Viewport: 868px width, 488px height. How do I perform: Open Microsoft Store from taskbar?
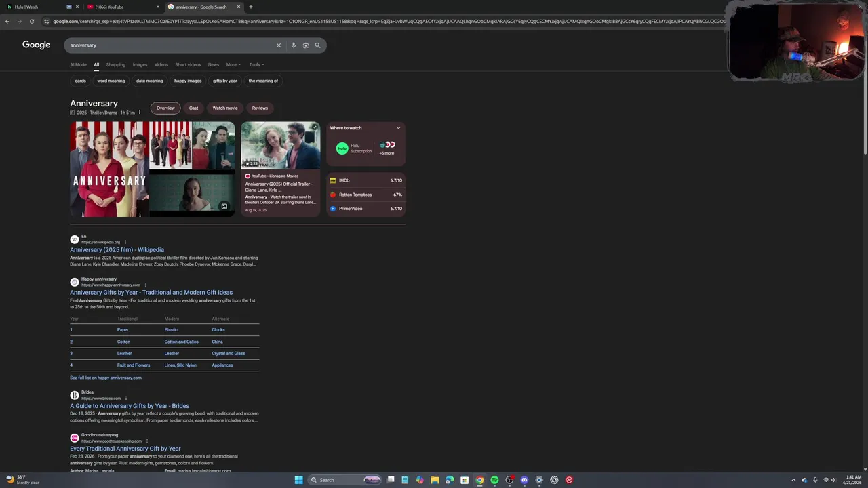point(465,480)
